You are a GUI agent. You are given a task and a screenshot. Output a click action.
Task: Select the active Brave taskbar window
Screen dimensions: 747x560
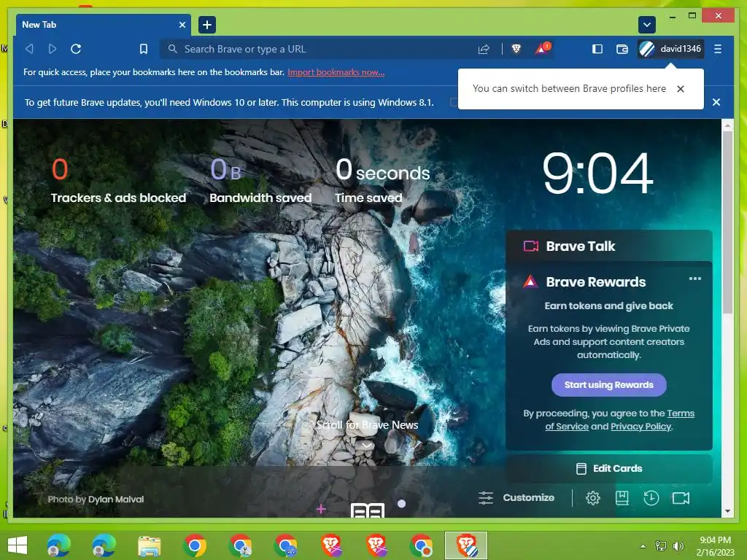(466, 545)
